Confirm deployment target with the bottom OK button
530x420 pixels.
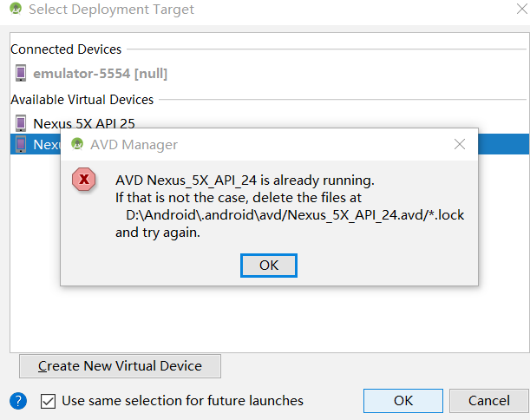[403, 401]
